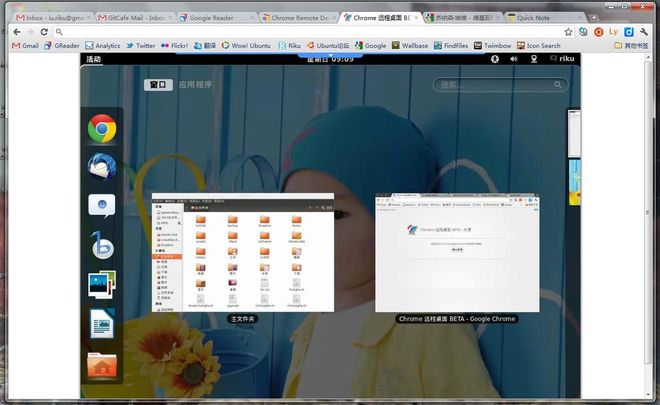The image size is (660, 405).
Task: Click the star bookmark icon in address bar
Action: 568,32
